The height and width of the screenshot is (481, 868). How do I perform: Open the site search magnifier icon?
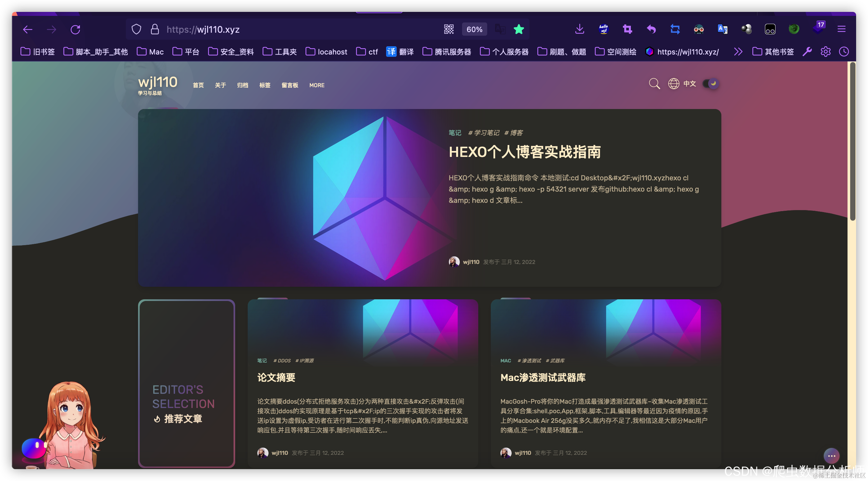pyautogui.click(x=654, y=84)
